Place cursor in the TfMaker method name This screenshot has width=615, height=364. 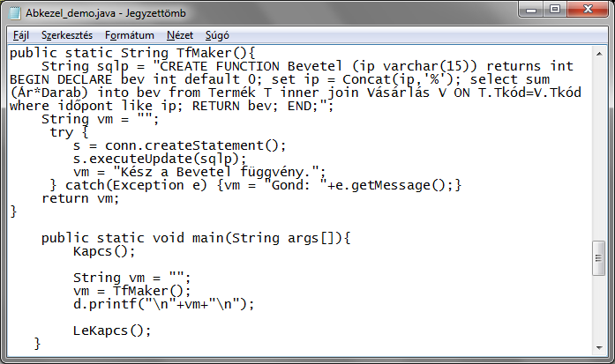[204, 53]
